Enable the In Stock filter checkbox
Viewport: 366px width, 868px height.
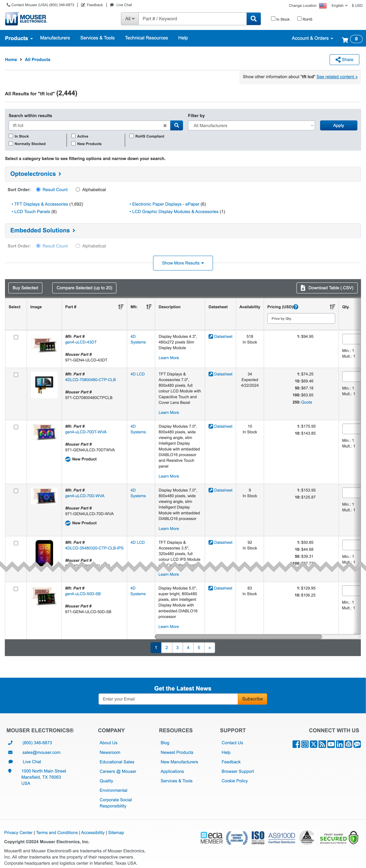click(10, 136)
